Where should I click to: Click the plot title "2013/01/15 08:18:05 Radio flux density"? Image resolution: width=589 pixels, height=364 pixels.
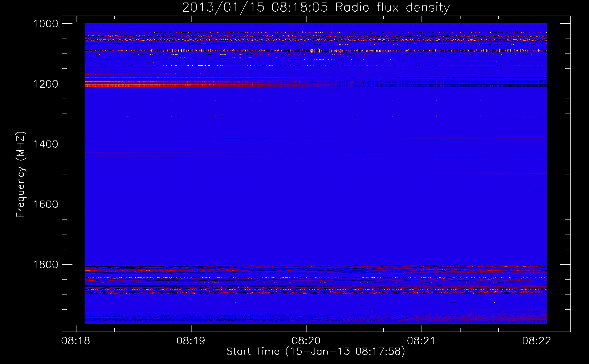tap(316, 7)
